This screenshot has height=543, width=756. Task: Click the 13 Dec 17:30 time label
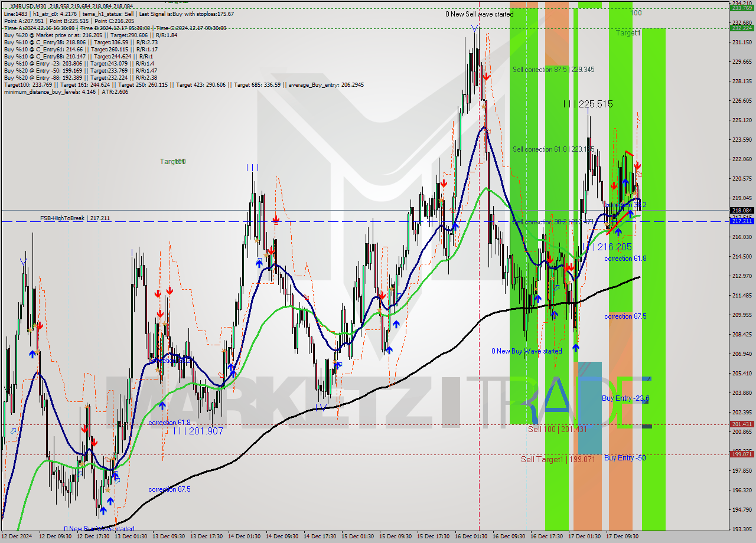pyautogui.click(x=206, y=537)
